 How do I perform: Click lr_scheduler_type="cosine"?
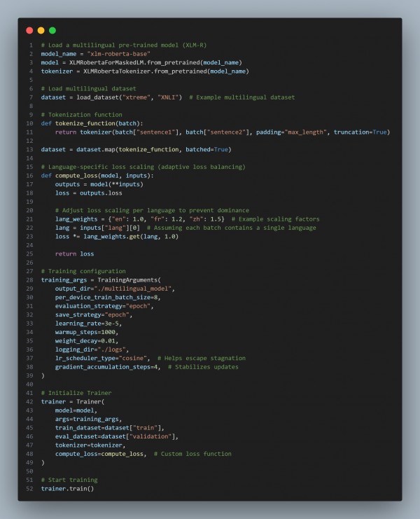(x=101, y=358)
